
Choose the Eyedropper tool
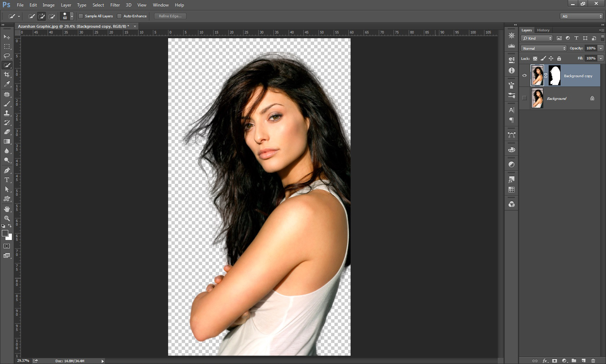pyautogui.click(x=7, y=84)
